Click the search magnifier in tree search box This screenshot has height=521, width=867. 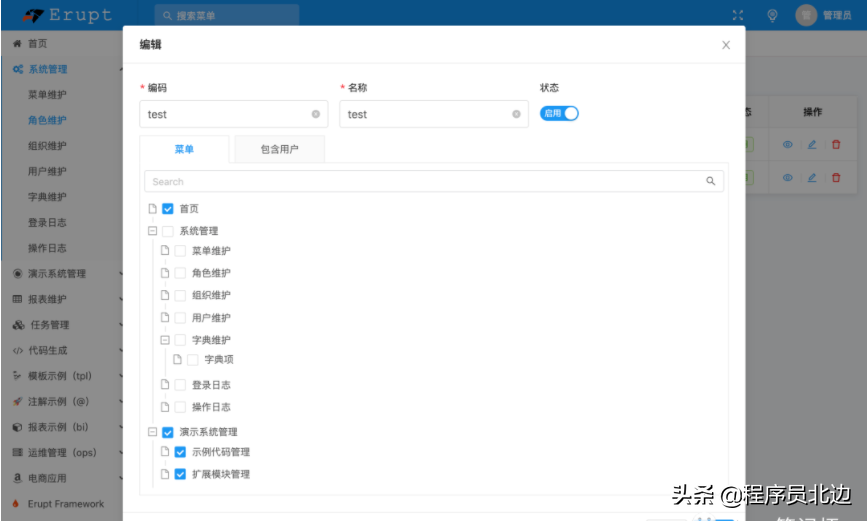tap(711, 181)
